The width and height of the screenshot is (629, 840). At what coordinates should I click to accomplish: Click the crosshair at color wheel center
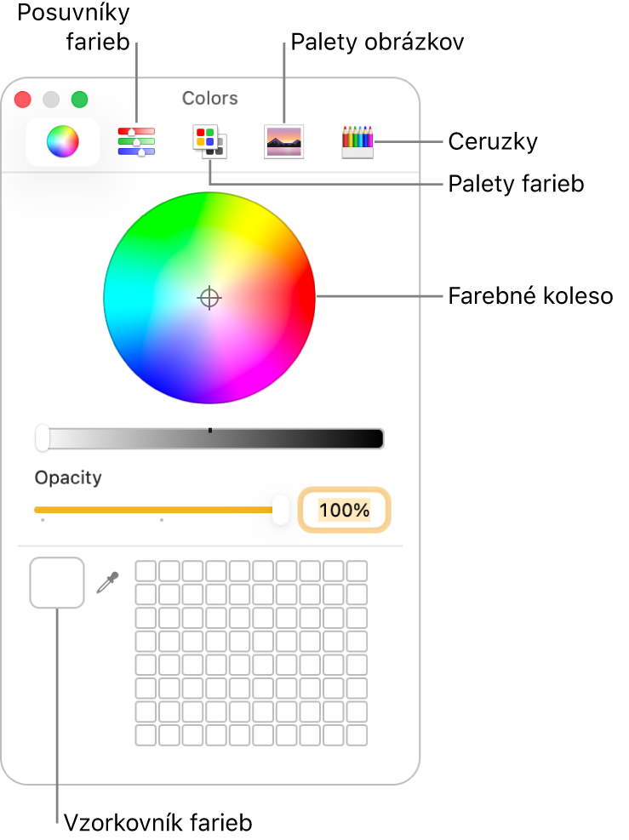(x=209, y=298)
